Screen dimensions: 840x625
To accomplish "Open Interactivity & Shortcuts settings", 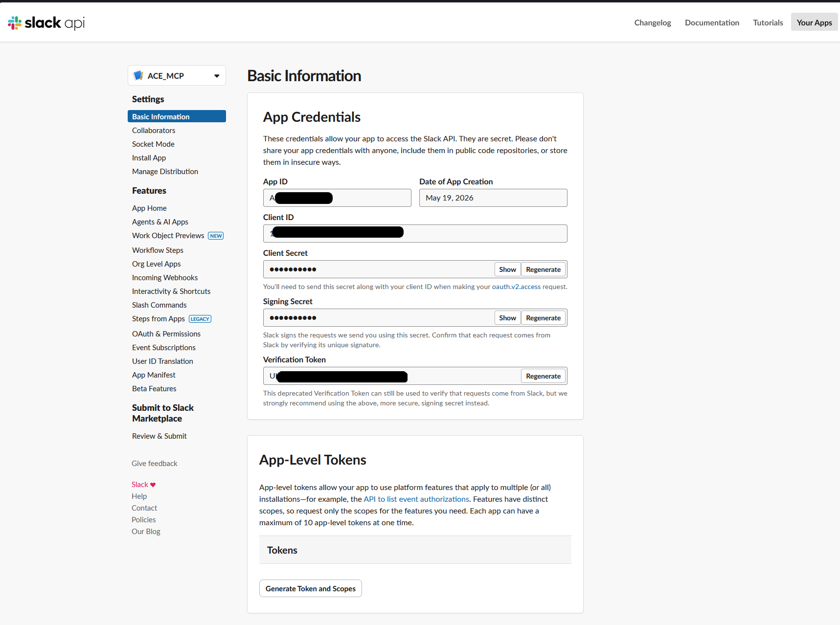I will [171, 291].
